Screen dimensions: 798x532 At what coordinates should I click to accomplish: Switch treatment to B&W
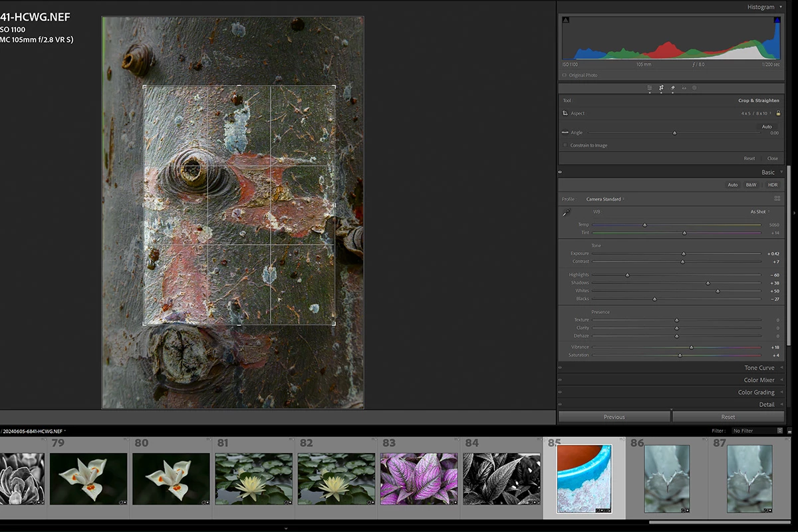click(751, 185)
